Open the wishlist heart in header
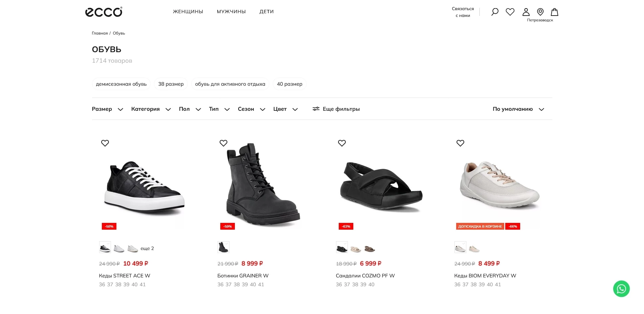644x314 pixels. pos(510,12)
